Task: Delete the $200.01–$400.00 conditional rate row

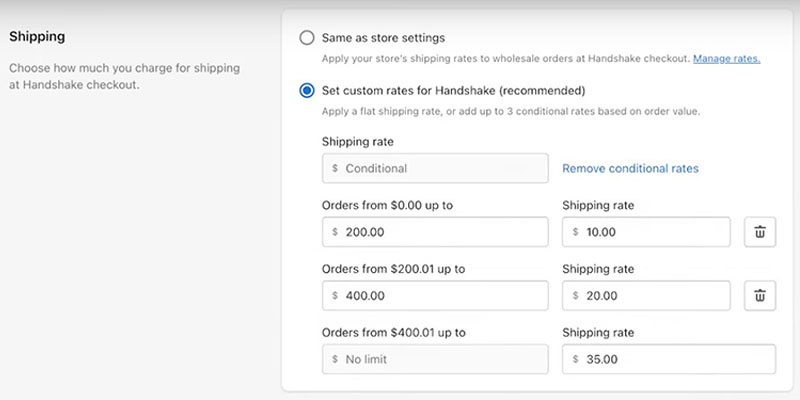Action: pos(759,295)
